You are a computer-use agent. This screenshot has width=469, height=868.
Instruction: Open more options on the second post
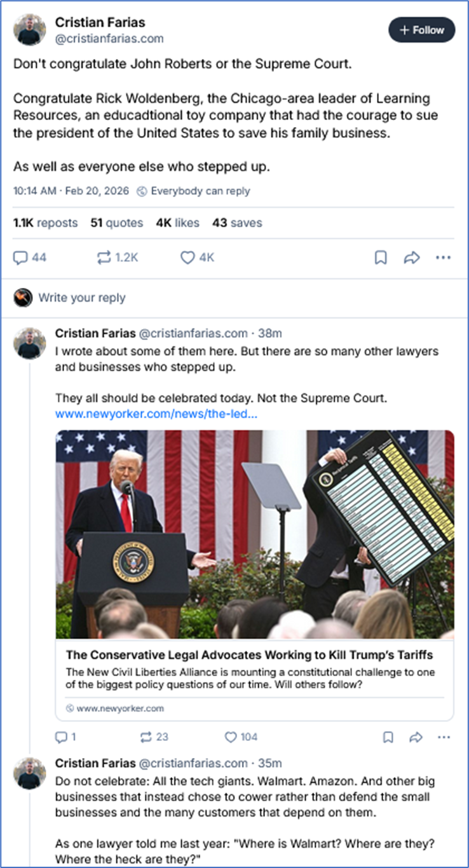tap(444, 736)
